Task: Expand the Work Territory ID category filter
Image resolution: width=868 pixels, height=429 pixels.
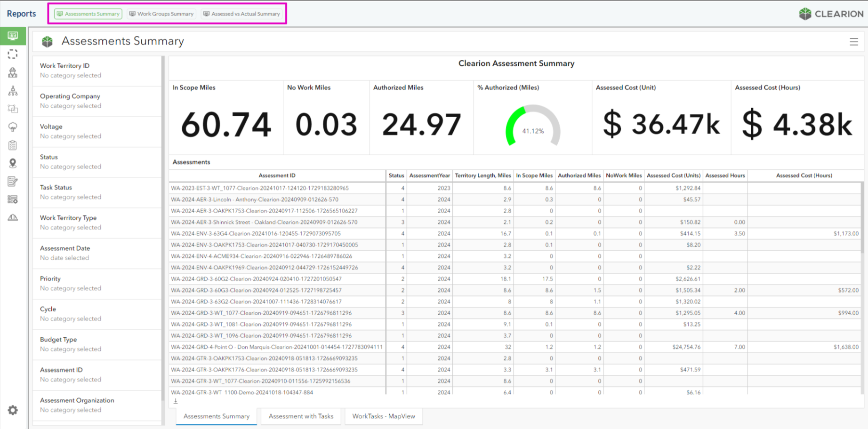Action: click(x=96, y=71)
